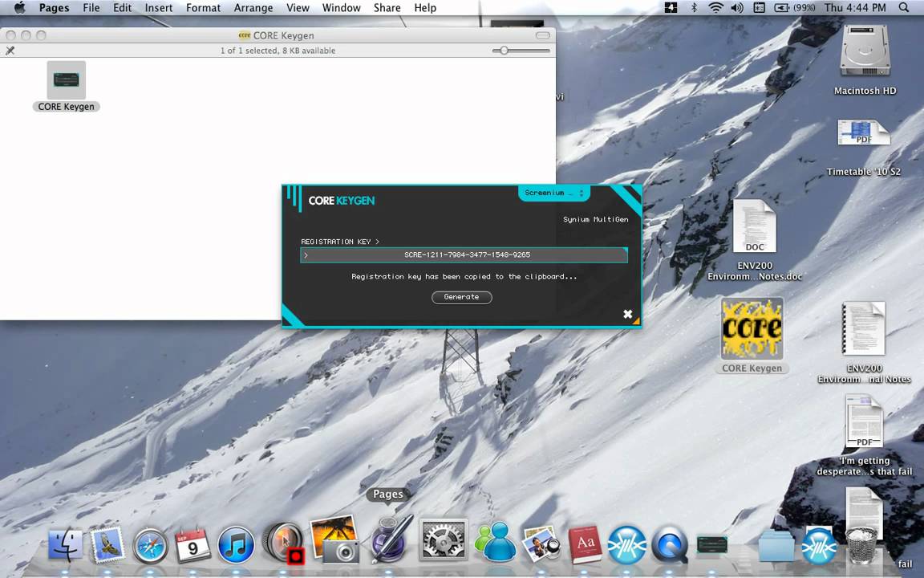
Task: Open QuickTime Player from the Dock
Action: (670, 544)
